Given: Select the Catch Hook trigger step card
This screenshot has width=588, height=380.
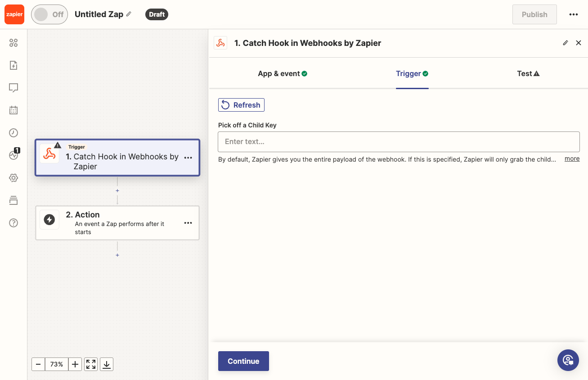Looking at the screenshot, I should pos(117,158).
